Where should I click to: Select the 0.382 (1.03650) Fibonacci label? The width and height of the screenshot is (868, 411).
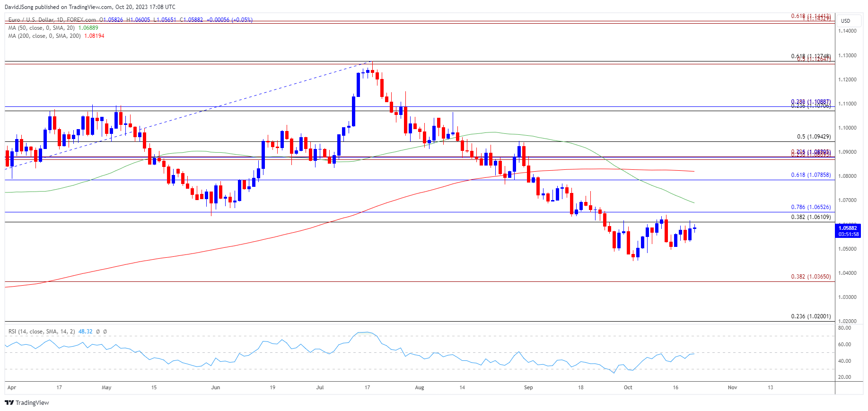point(811,277)
